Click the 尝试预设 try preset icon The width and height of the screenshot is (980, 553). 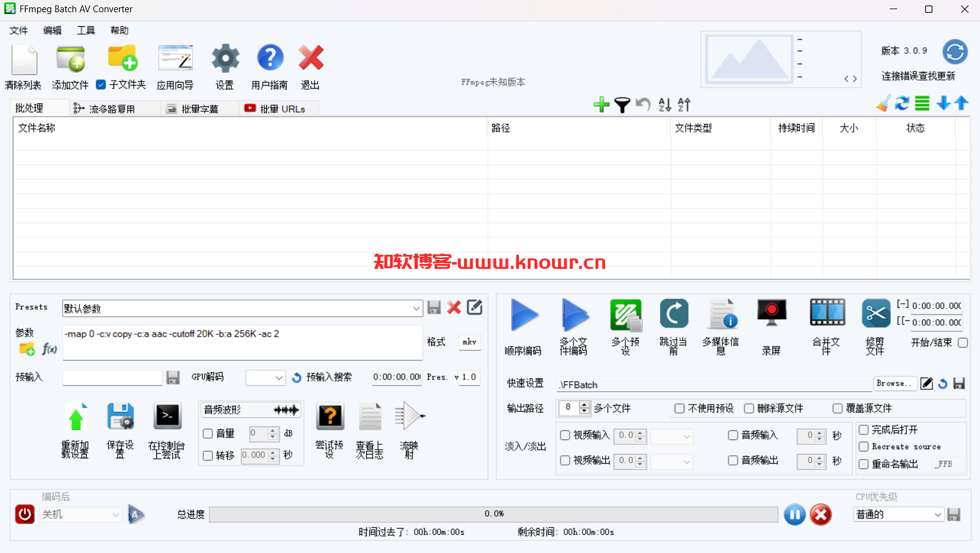330,416
